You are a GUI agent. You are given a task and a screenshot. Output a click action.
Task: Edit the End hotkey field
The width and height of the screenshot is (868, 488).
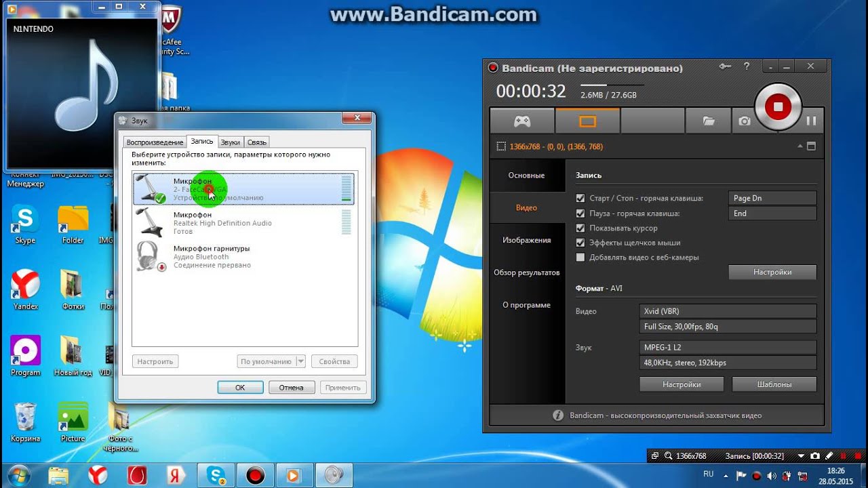[772, 213]
